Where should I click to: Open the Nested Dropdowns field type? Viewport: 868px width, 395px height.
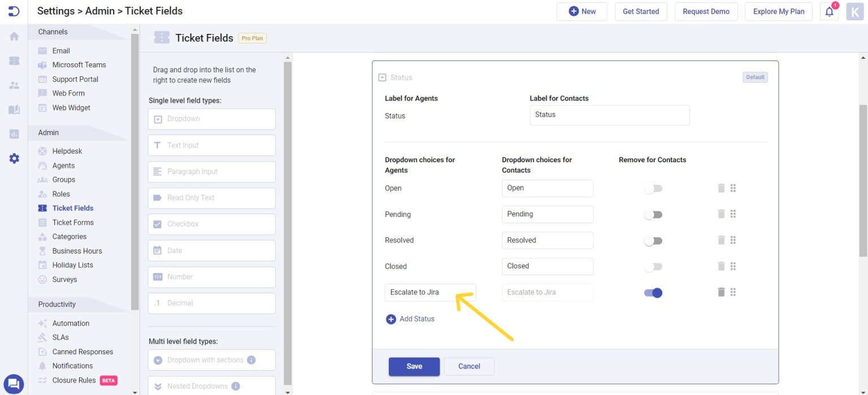[211, 385]
